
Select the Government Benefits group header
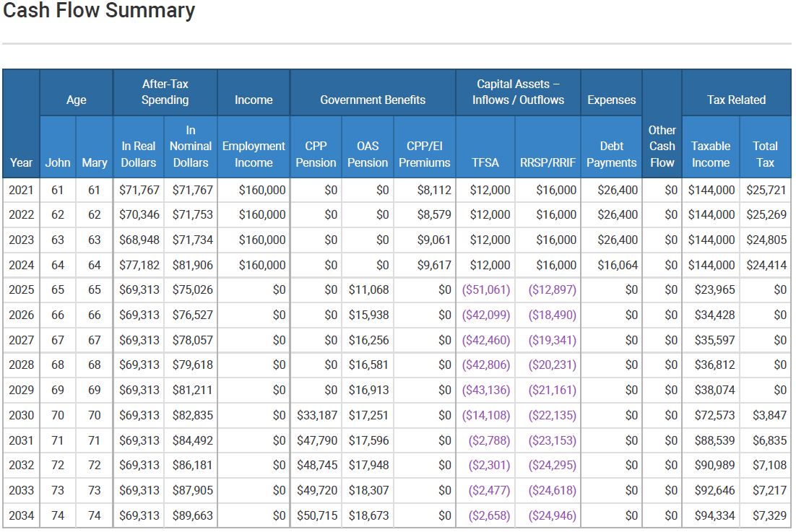click(x=373, y=100)
